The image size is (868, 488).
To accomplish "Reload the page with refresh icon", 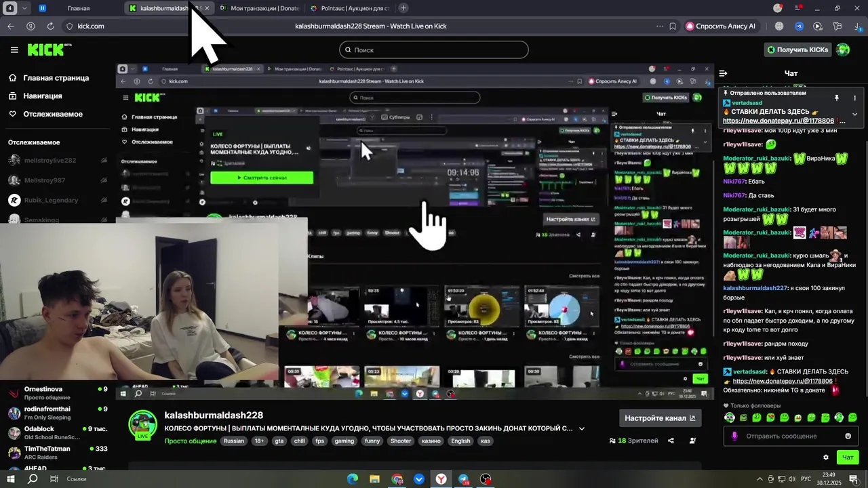I will (50, 26).
